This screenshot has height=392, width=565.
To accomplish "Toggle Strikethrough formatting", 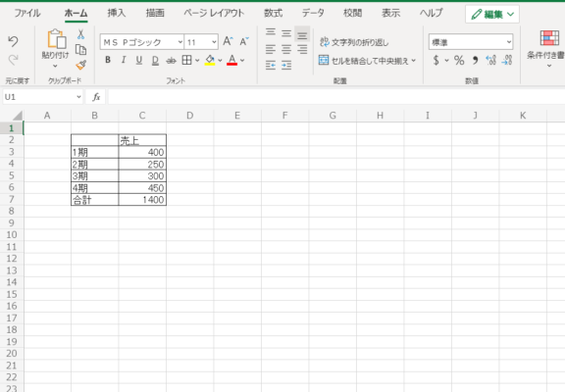I will click(x=171, y=61).
